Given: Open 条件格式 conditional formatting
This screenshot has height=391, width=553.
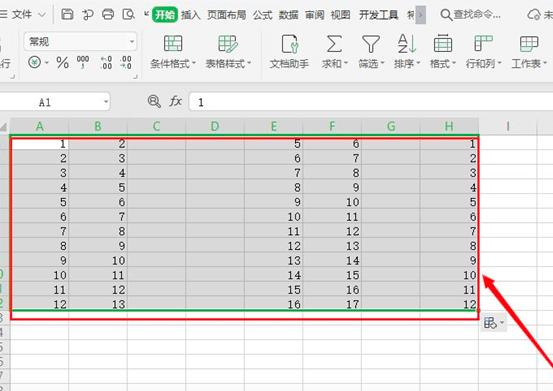Looking at the screenshot, I should 173,51.
